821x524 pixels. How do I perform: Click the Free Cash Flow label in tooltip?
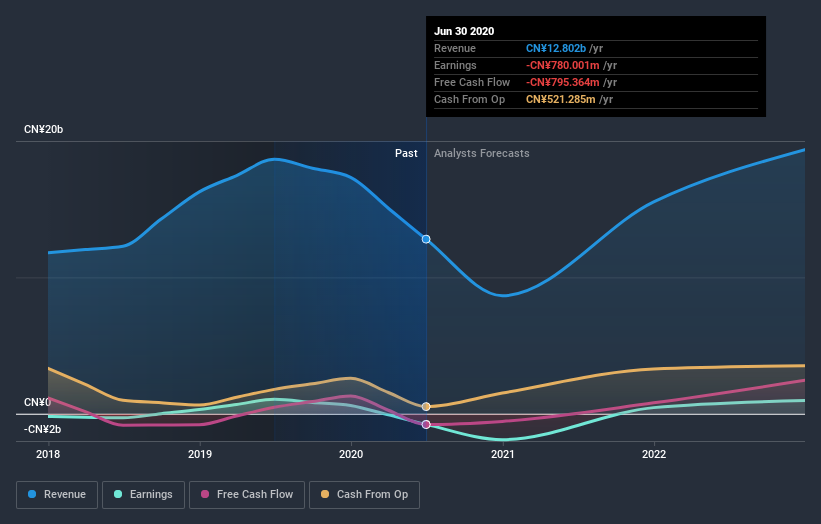pyautogui.click(x=472, y=82)
